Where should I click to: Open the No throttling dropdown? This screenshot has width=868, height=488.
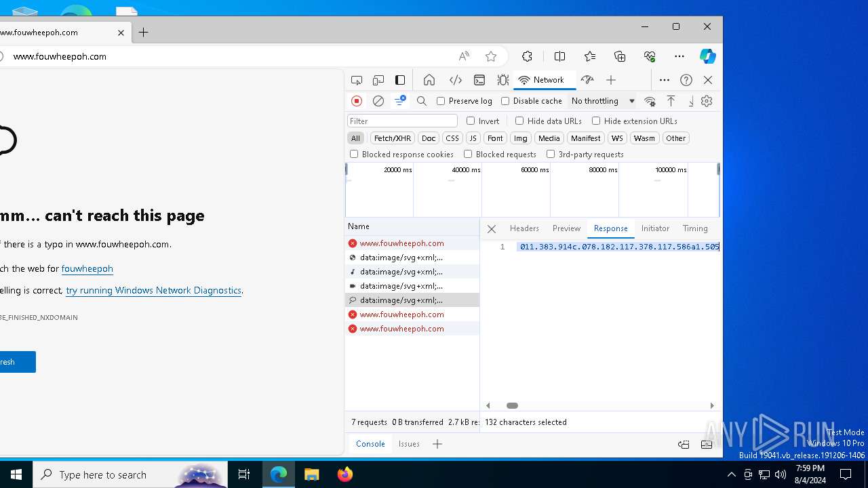click(603, 101)
